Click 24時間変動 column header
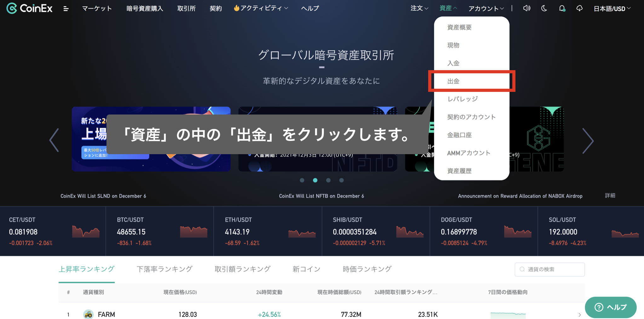This screenshot has height=319, width=644. pyautogui.click(x=269, y=292)
